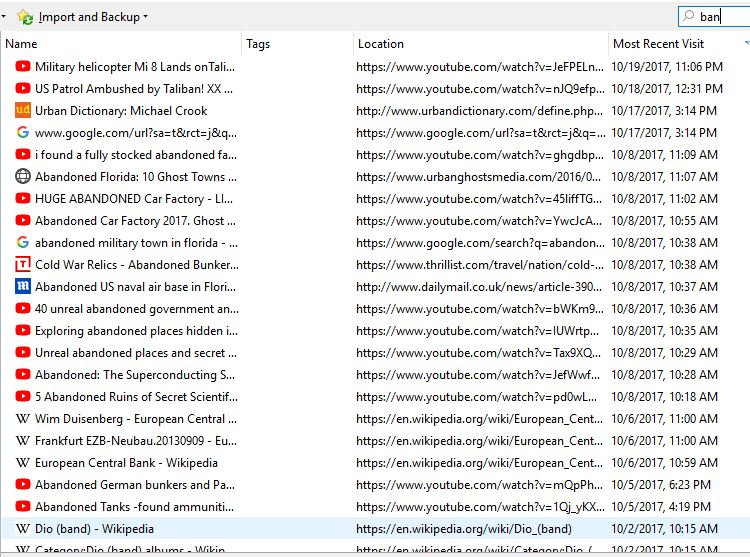Select '5 Abandoned Ruins of Secret Scientif...' entry
750x557 pixels.
(136, 397)
